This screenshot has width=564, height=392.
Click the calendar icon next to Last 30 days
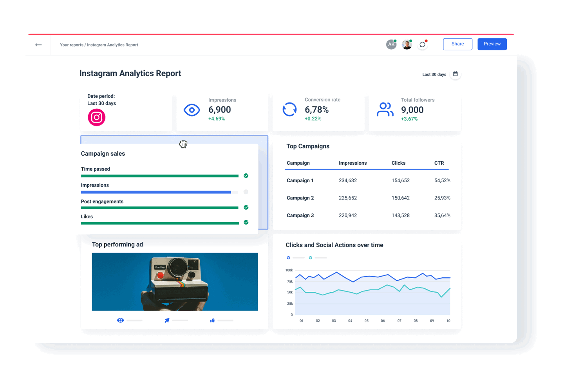point(455,74)
